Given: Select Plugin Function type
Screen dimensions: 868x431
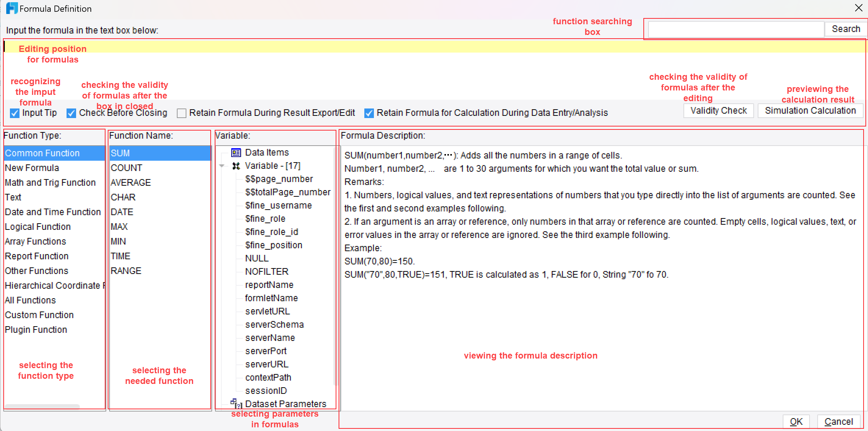Looking at the screenshot, I should (x=54, y=330).
